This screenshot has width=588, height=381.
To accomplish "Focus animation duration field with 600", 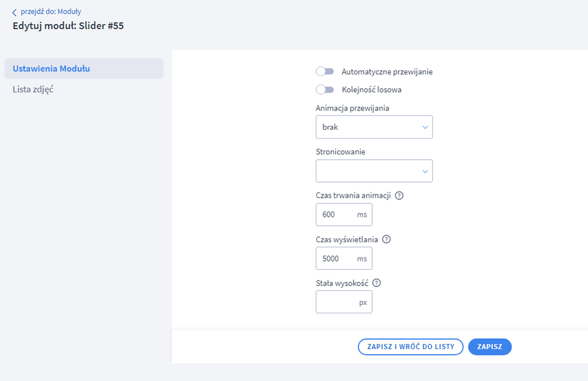I will click(x=336, y=215).
